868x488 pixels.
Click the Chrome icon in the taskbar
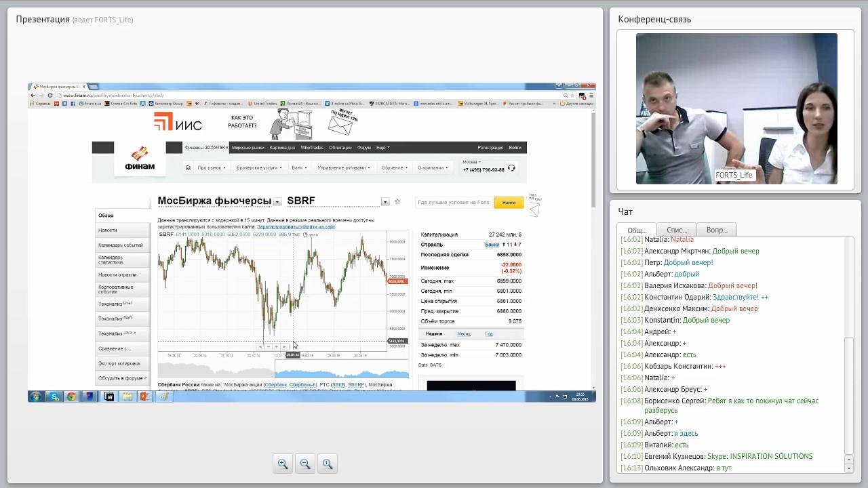(x=71, y=396)
